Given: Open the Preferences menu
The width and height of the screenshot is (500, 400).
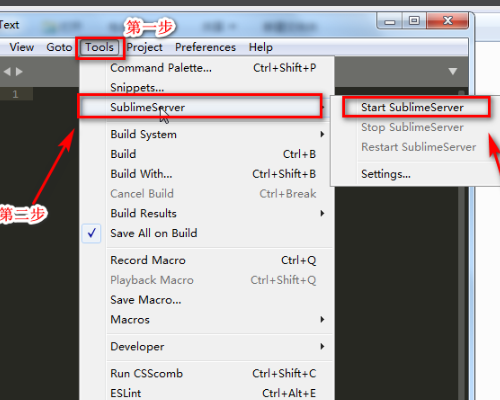Looking at the screenshot, I should pyautogui.click(x=205, y=47).
